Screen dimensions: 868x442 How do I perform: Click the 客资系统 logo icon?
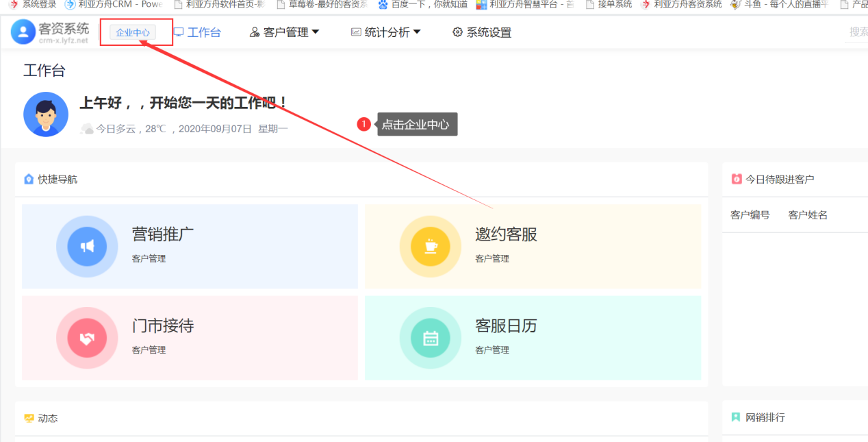click(x=23, y=32)
